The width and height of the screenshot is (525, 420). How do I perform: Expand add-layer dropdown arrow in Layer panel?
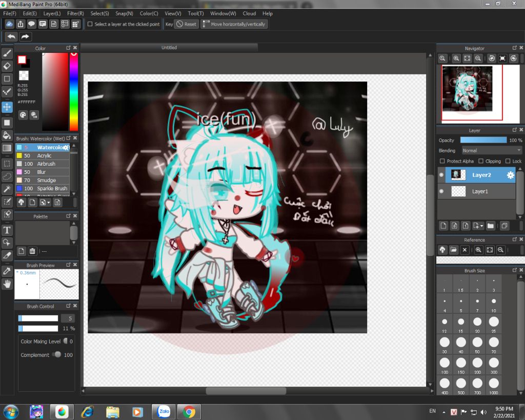point(482,226)
